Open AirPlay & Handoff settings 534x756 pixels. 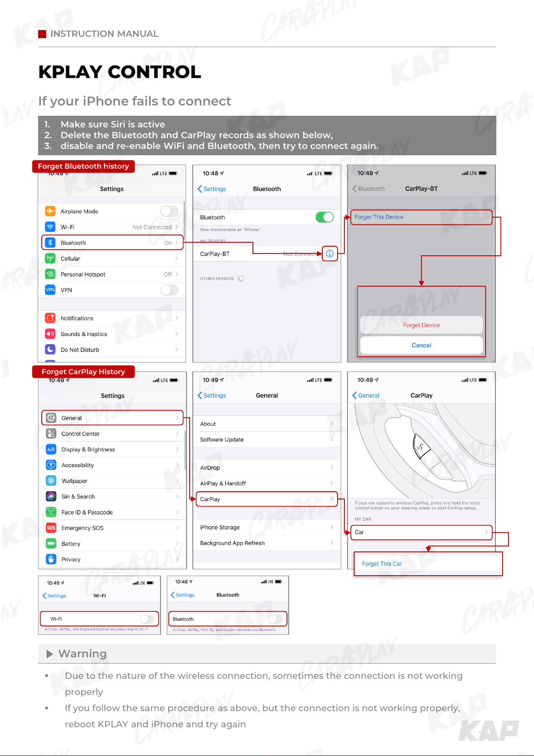point(267,483)
